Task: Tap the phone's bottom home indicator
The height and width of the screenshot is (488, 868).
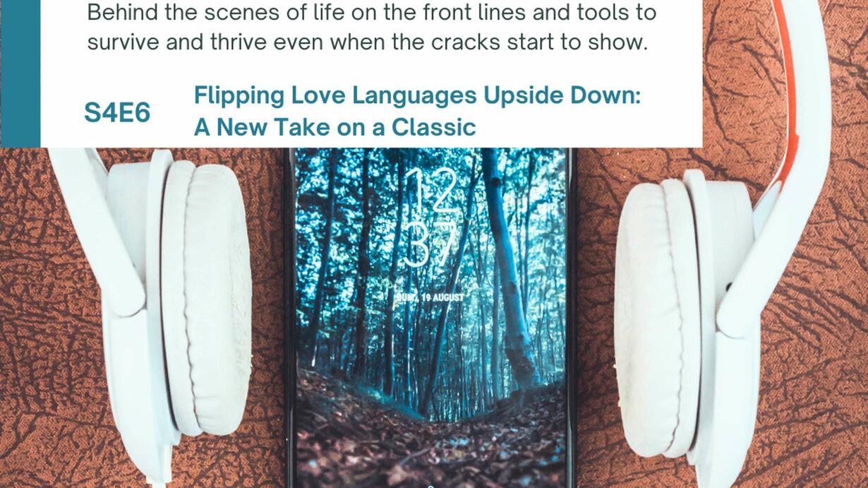Action: (x=431, y=486)
